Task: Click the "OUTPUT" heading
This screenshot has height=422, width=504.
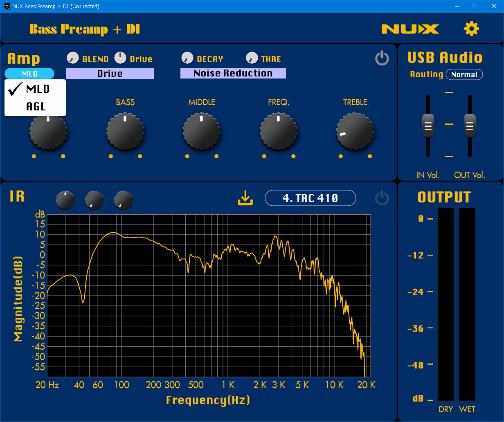Action: [444, 197]
